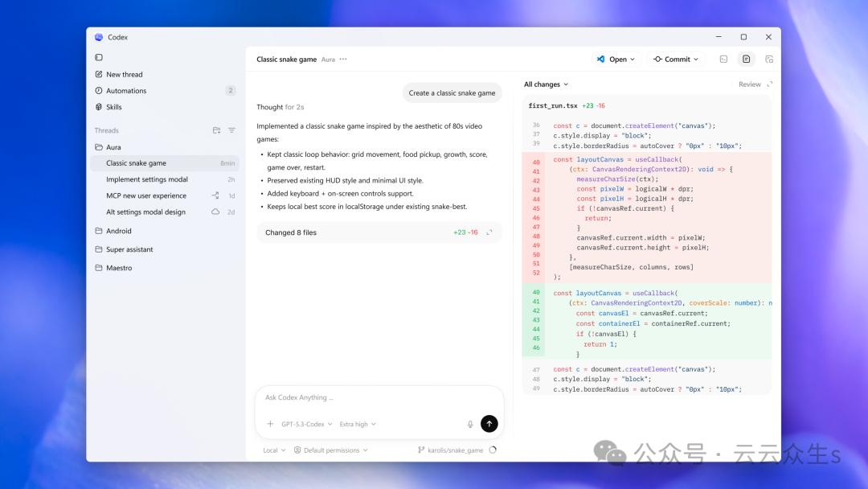This screenshot has width=868, height=489.
Task: Click the removed line 40 in diff
Action: [646, 159]
